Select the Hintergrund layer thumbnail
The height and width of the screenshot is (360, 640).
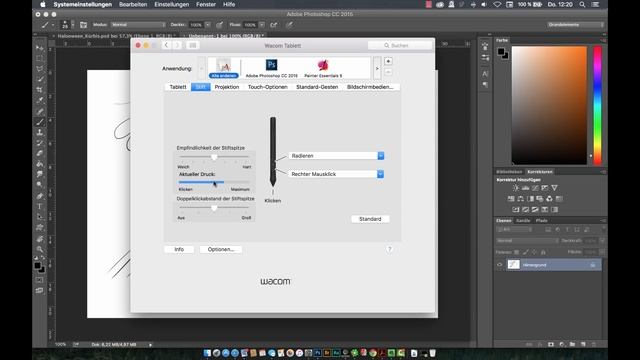[x=513, y=265]
